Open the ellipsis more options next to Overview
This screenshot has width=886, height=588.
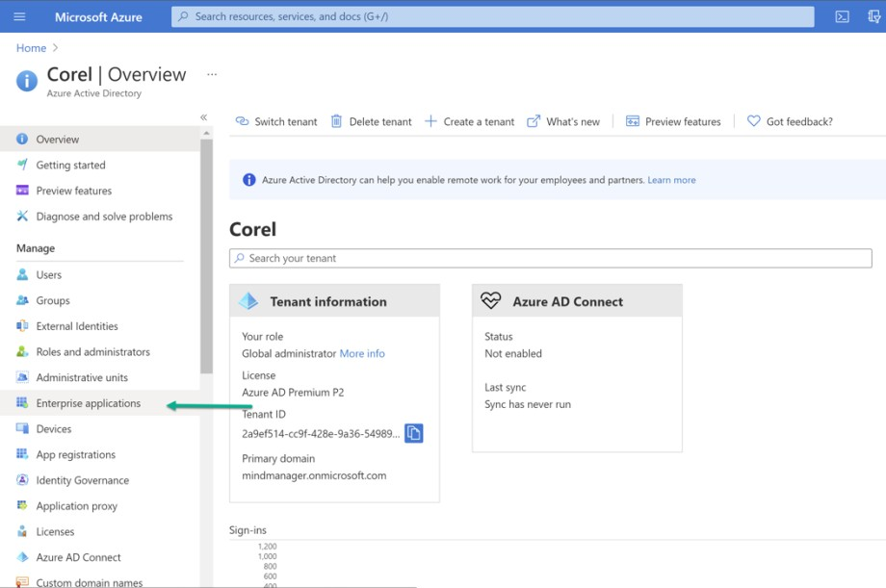coord(212,74)
